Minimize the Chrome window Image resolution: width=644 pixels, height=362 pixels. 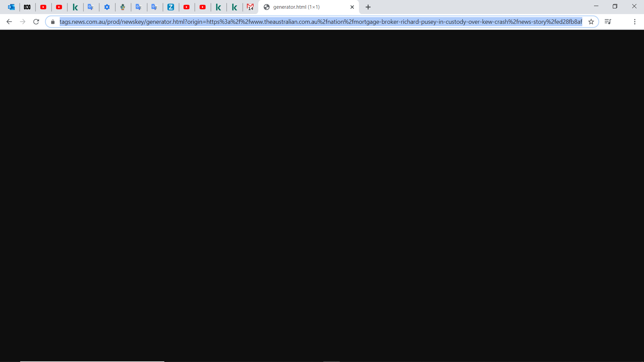tap(596, 6)
